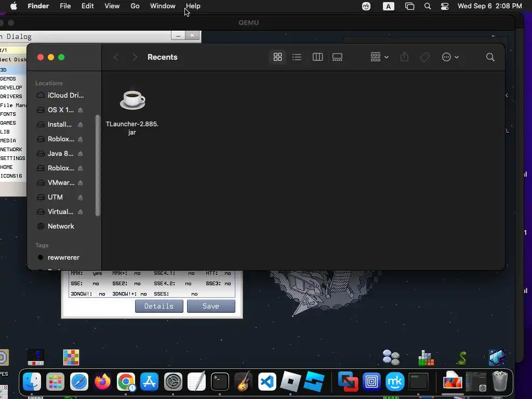Viewport: 532px width, 399px height.
Task: Open Google Chrome from the Dock
Action: coord(126,382)
